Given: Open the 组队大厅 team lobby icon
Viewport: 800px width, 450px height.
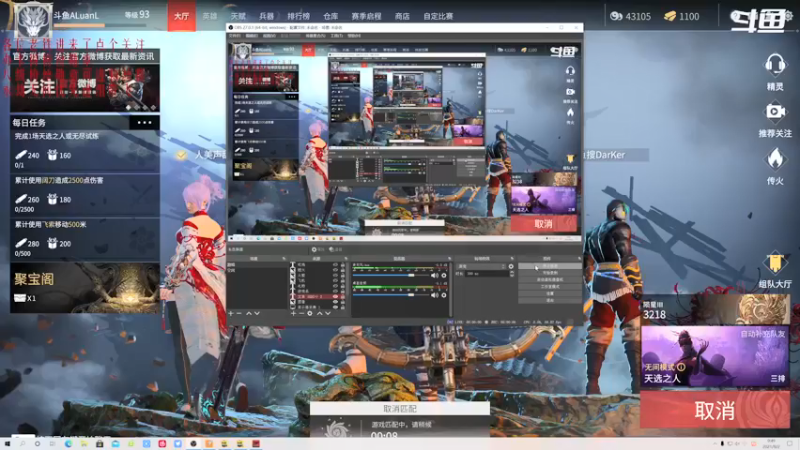Looking at the screenshot, I should [775, 263].
